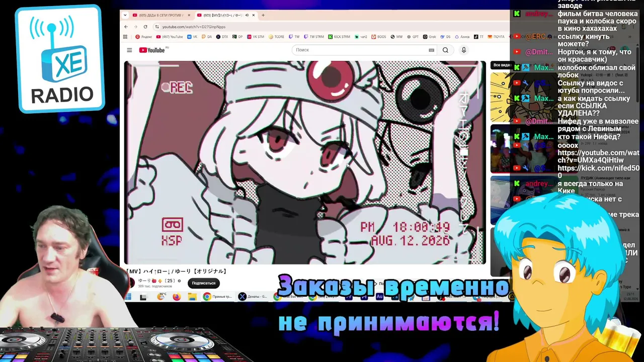Open the DP bookmark
The height and width of the screenshot is (362, 644).
[237, 37]
